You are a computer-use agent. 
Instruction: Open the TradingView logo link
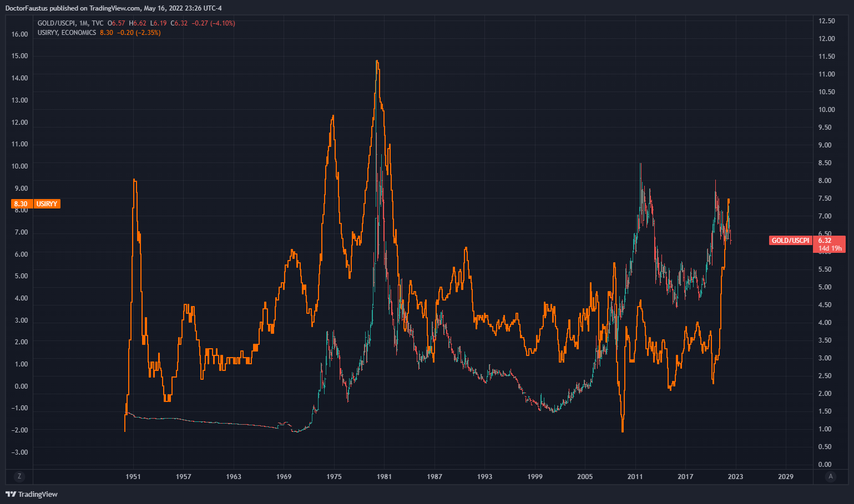[32, 494]
